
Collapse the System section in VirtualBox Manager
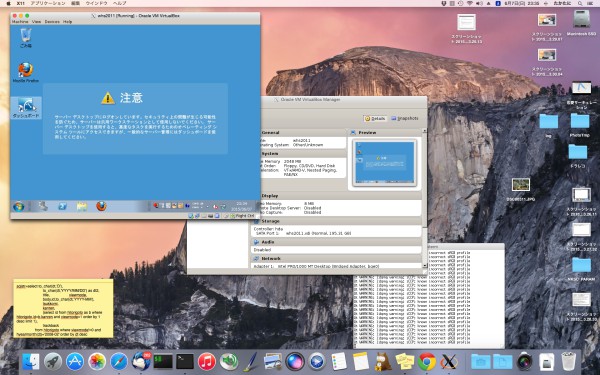(x=270, y=153)
